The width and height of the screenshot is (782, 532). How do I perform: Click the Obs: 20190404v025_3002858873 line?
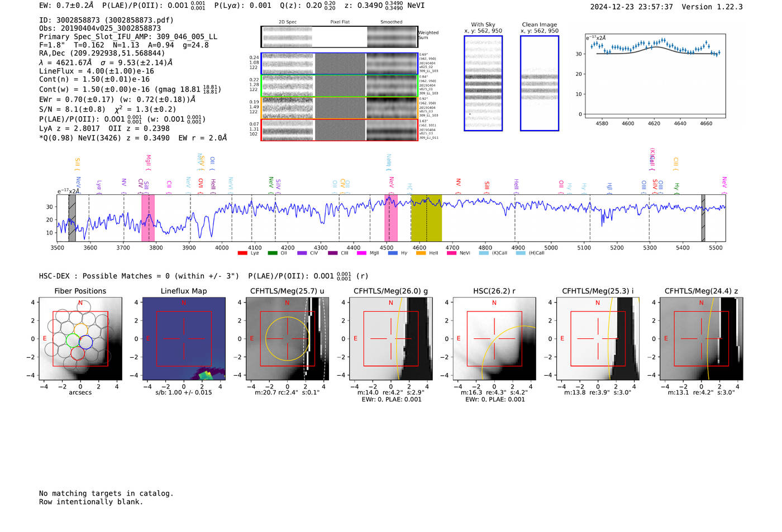pos(100,28)
